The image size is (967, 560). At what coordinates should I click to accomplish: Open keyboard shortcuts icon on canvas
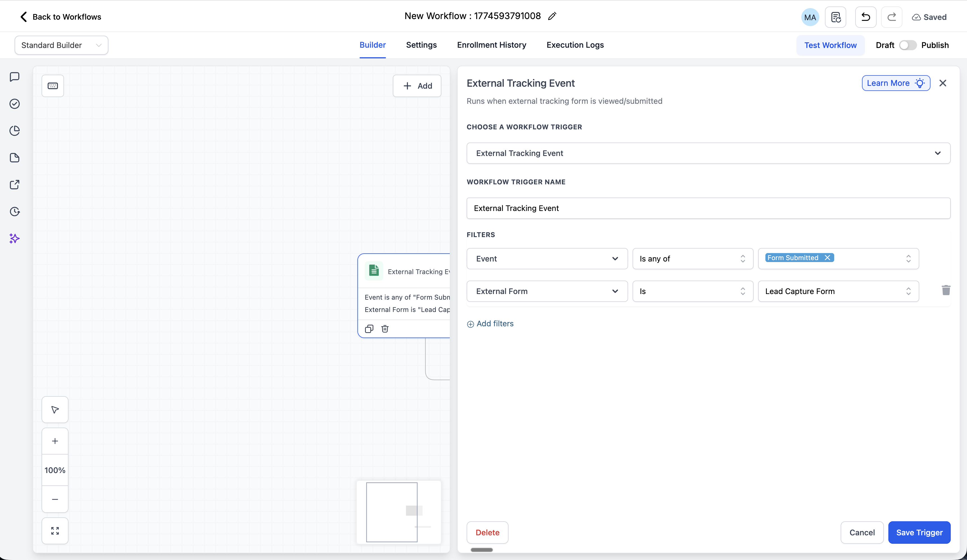[x=53, y=86]
